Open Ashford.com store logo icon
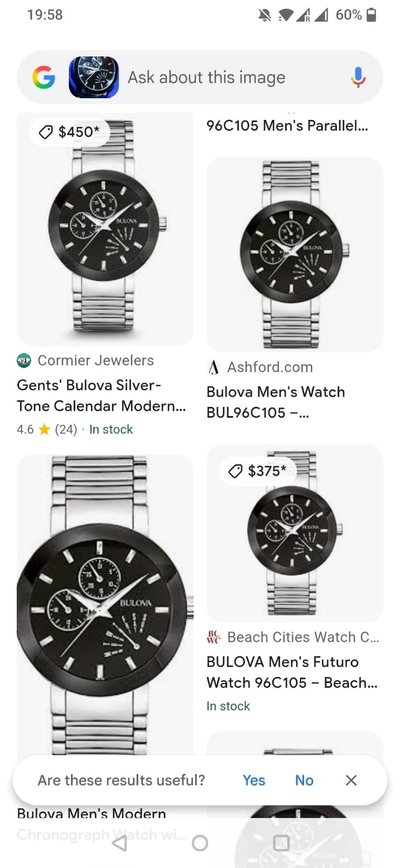Screen dimensions: 400x868 214,367
